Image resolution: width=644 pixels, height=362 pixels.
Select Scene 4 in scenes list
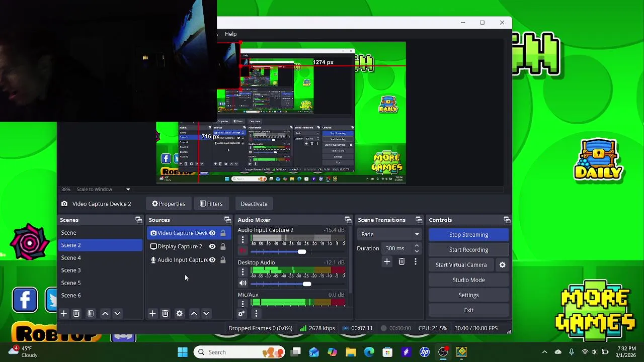tap(100, 257)
